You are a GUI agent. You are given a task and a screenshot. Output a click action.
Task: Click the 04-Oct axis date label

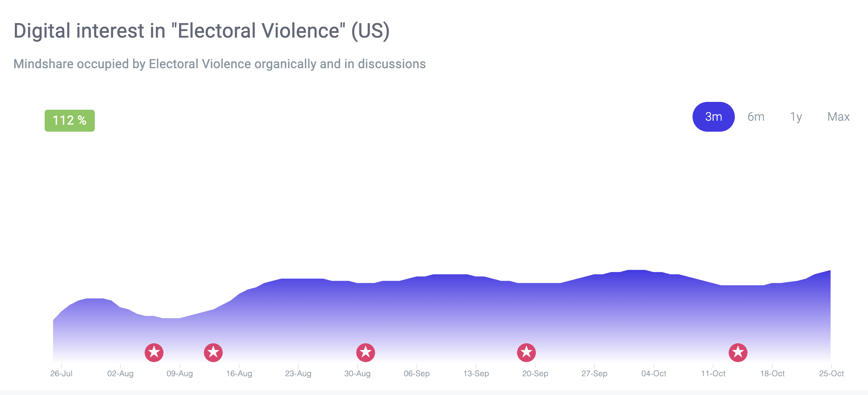(653, 373)
